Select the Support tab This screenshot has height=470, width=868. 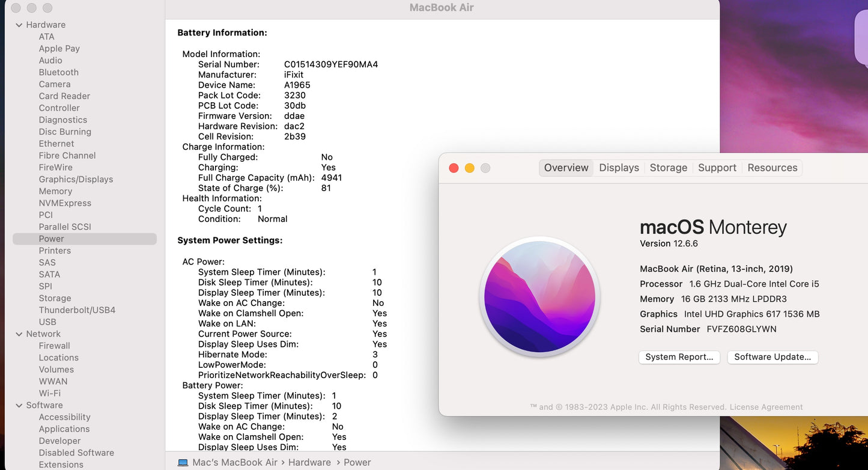[717, 168]
